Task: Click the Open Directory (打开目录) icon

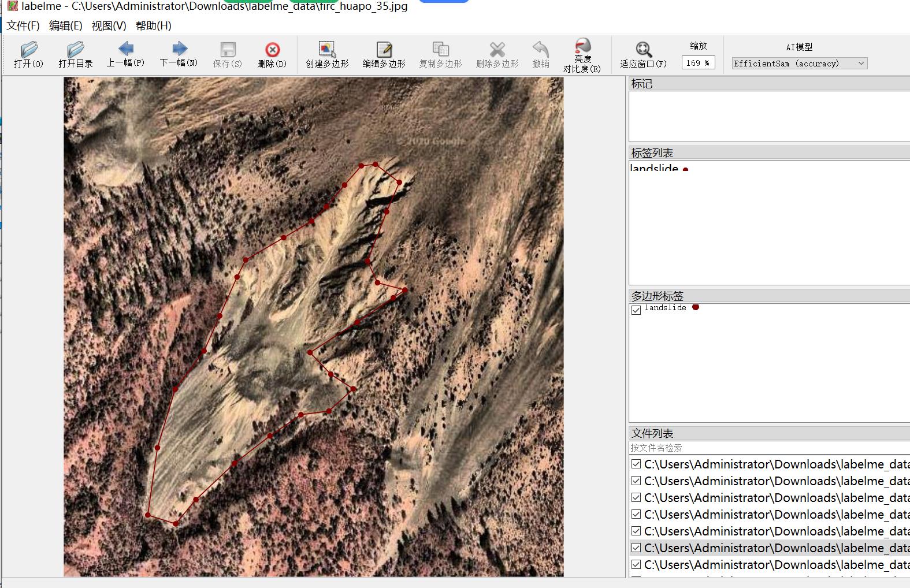Action: tap(75, 54)
